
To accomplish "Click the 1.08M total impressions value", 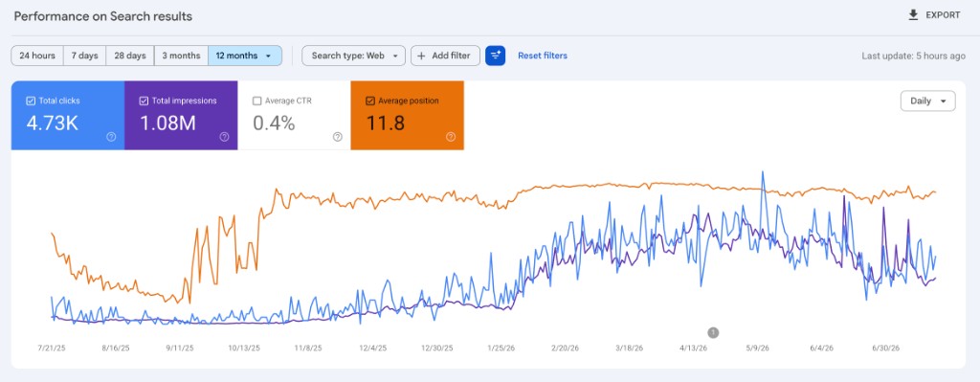I will pyautogui.click(x=167, y=124).
